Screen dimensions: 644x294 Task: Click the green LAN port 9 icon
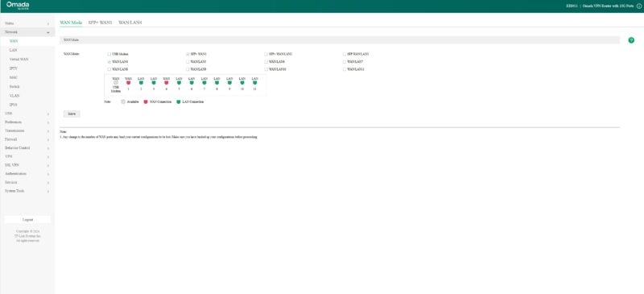tap(229, 83)
